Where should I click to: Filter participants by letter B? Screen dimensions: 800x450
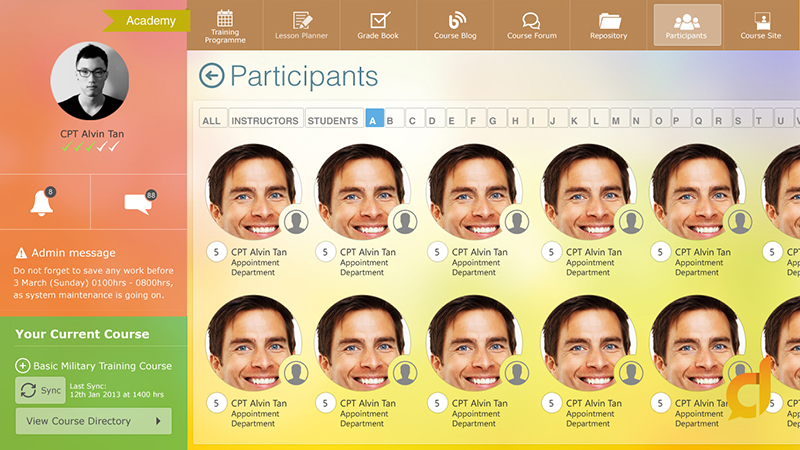click(x=391, y=120)
